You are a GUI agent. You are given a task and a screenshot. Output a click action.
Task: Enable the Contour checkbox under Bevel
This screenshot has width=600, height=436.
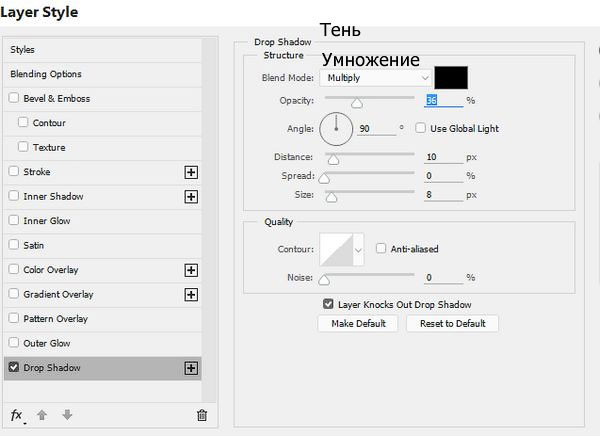[x=23, y=122]
